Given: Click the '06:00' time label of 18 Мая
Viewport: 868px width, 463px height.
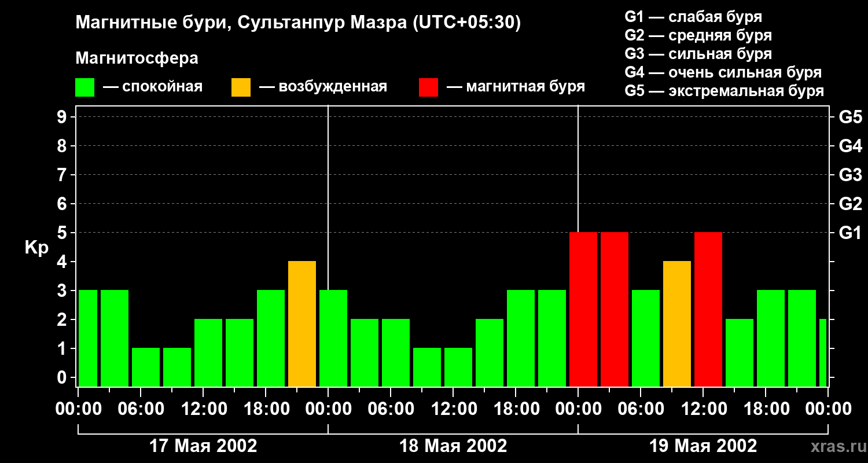Looking at the screenshot, I should coord(391,409).
